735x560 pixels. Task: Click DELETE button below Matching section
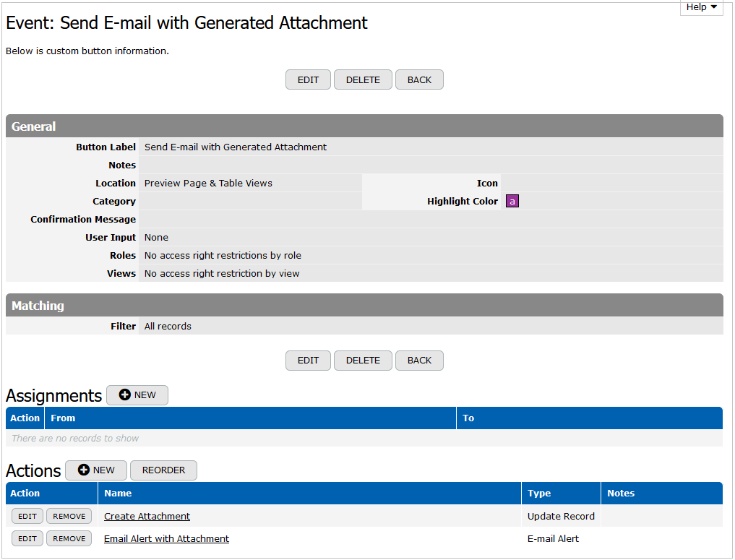click(363, 361)
